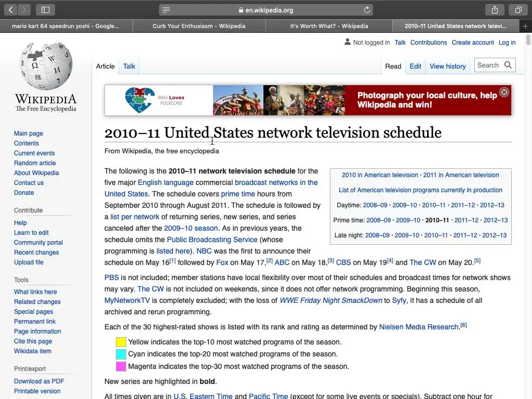Click the cyan top-20 color swatch
532x399 pixels.
click(x=121, y=354)
